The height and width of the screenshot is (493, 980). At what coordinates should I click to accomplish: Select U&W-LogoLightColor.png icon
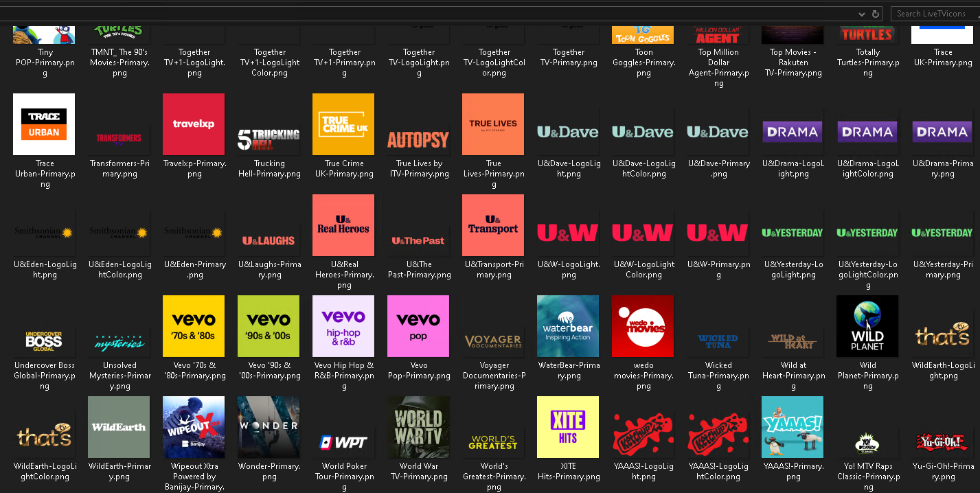[643, 233]
